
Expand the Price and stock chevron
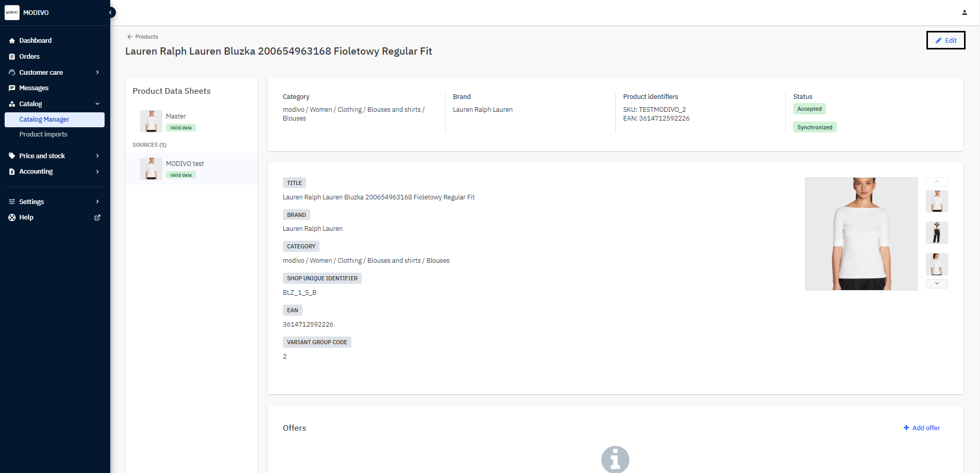click(97, 156)
